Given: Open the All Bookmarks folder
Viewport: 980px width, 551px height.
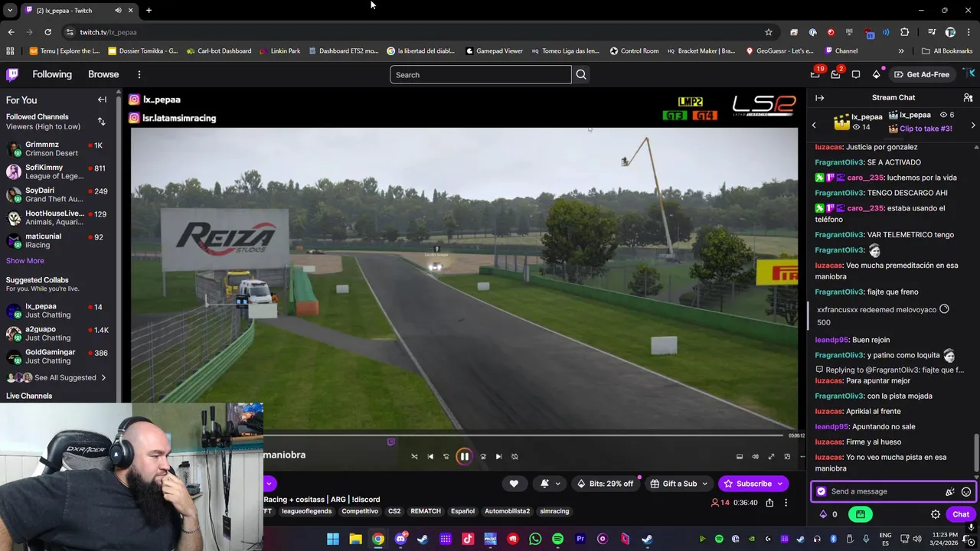Looking at the screenshot, I should 947,51.
